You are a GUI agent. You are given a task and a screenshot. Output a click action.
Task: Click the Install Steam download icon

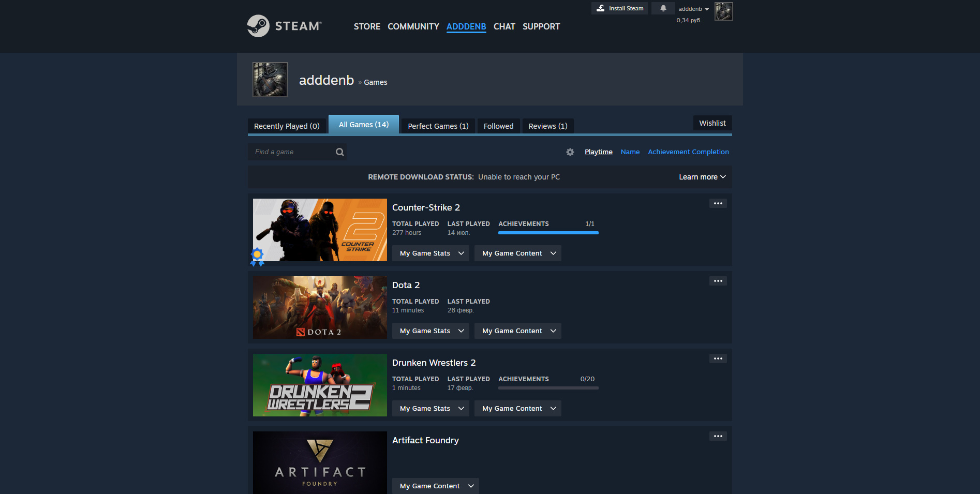(600, 8)
